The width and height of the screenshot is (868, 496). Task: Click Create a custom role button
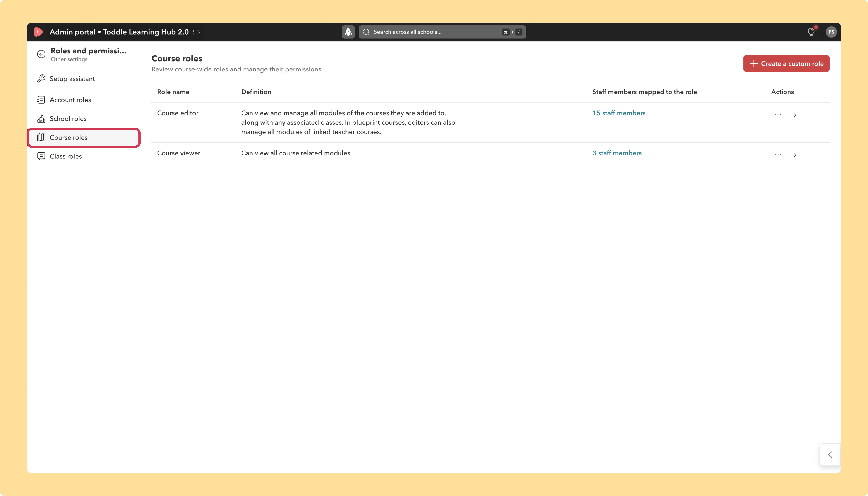[x=786, y=63]
